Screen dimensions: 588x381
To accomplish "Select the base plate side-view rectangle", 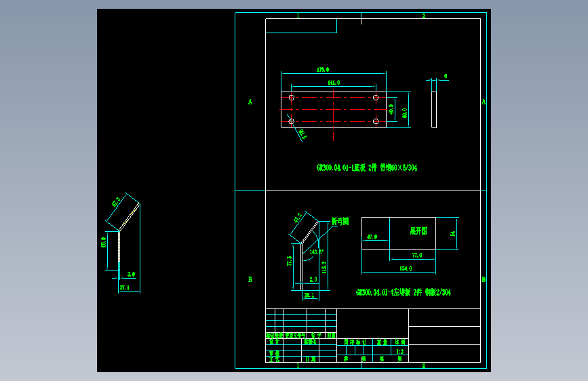I will [434, 110].
